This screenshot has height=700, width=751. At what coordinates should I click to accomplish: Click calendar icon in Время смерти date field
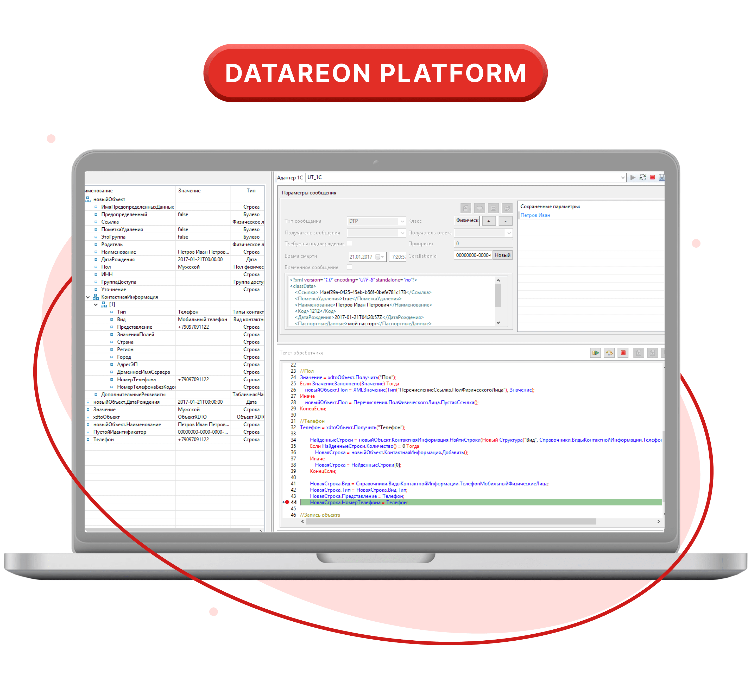point(377,257)
